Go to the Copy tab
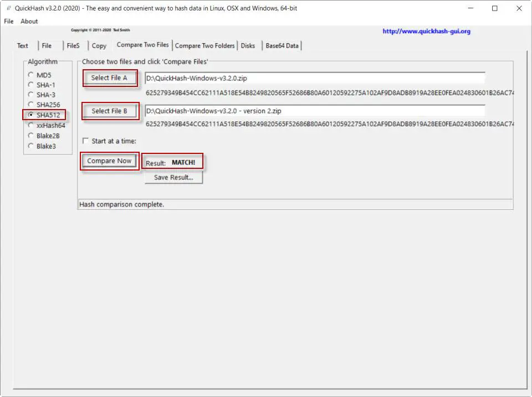The height and width of the screenshot is (397, 532). (x=99, y=46)
